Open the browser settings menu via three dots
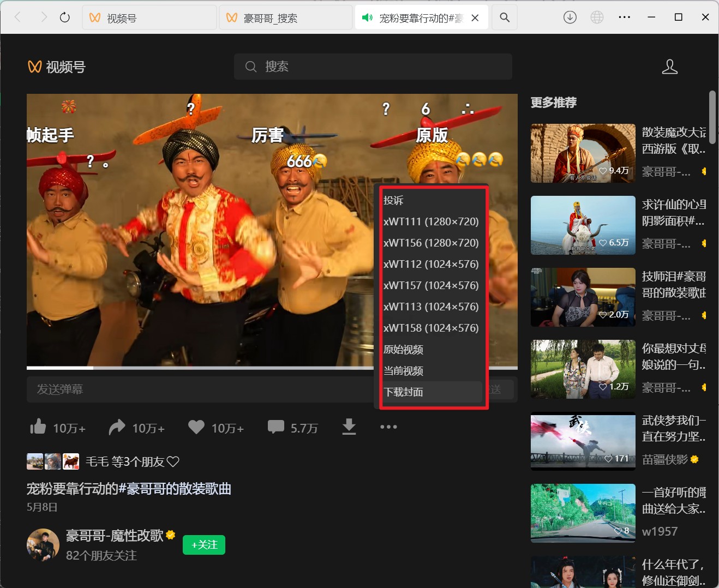This screenshot has width=719, height=588. coord(624,17)
